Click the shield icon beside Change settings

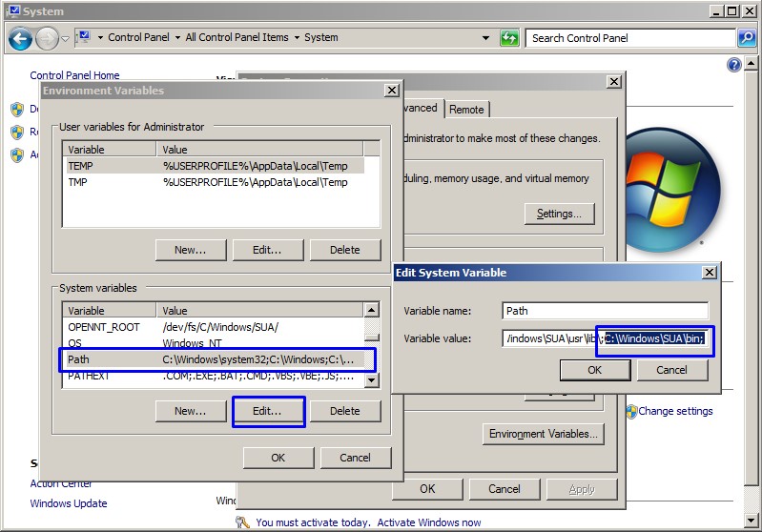coord(630,412)
